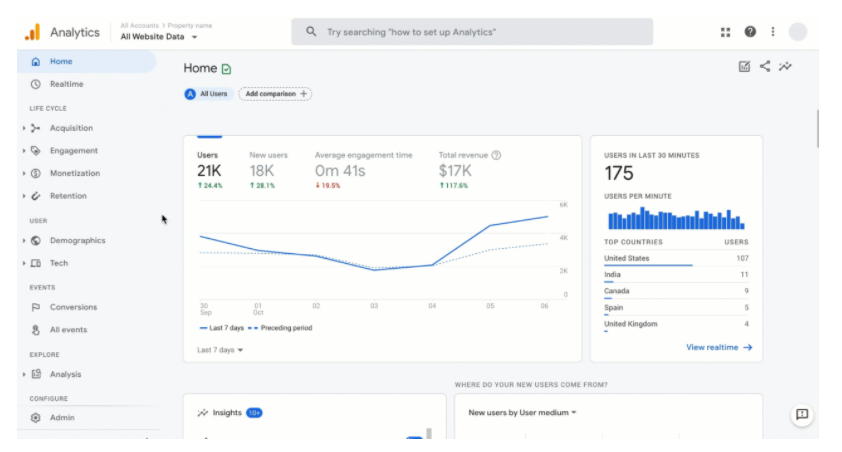Viewport: 842px width, 452px height.
Task: Click info icon beside Total revenue
Action: pos(496,155)
